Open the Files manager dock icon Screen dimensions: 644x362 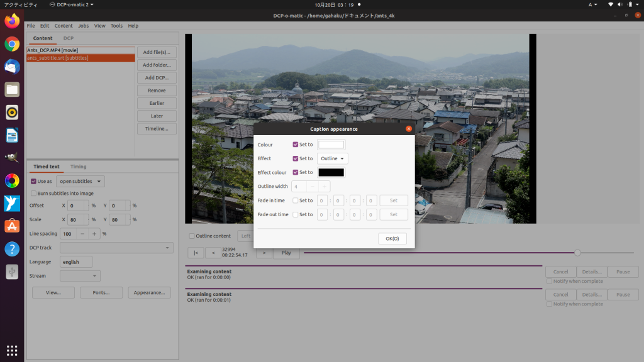click(x=12, y=89)
